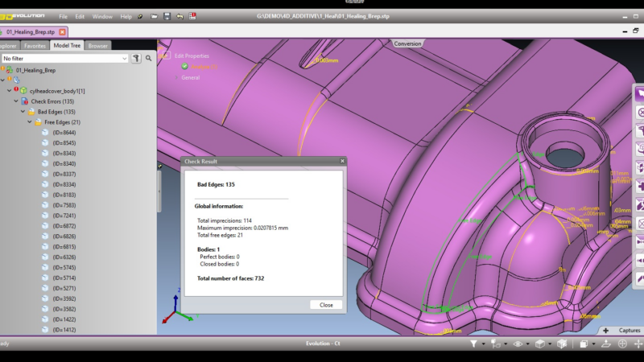Viewport: 644px width, 362px height.
Task: Click the selection filter funnel icon
Action: [x=475, y=343]
